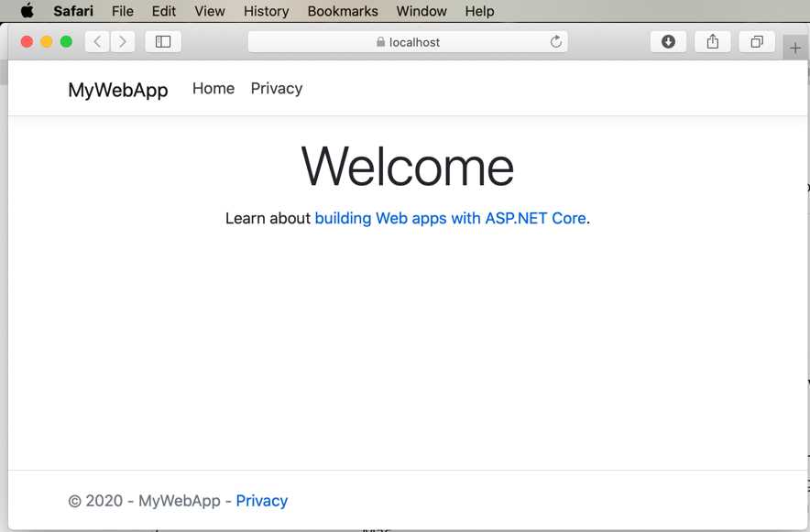Open the sidebar in Safari
810x532 pixels.
[162, 41]
